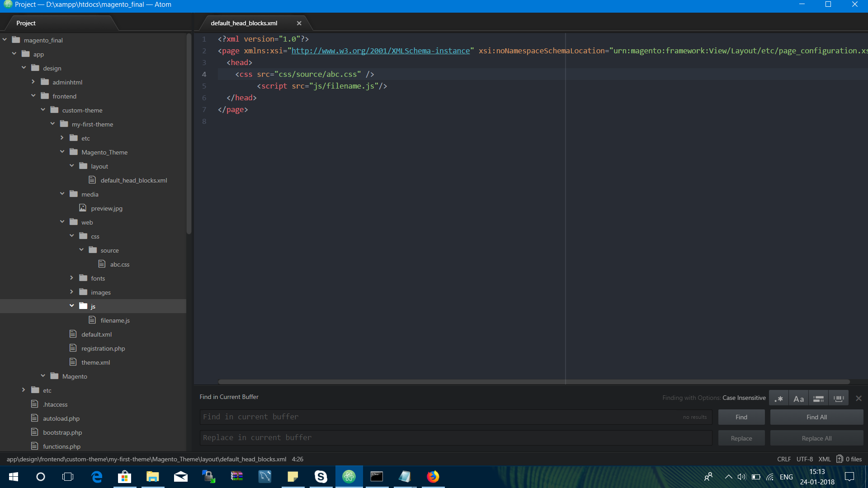Image resolution: width=868 pixels, height=488 pixels.
Task: Collapse the selected js folder
Action: pyautogui.click(x=71, y=306)
